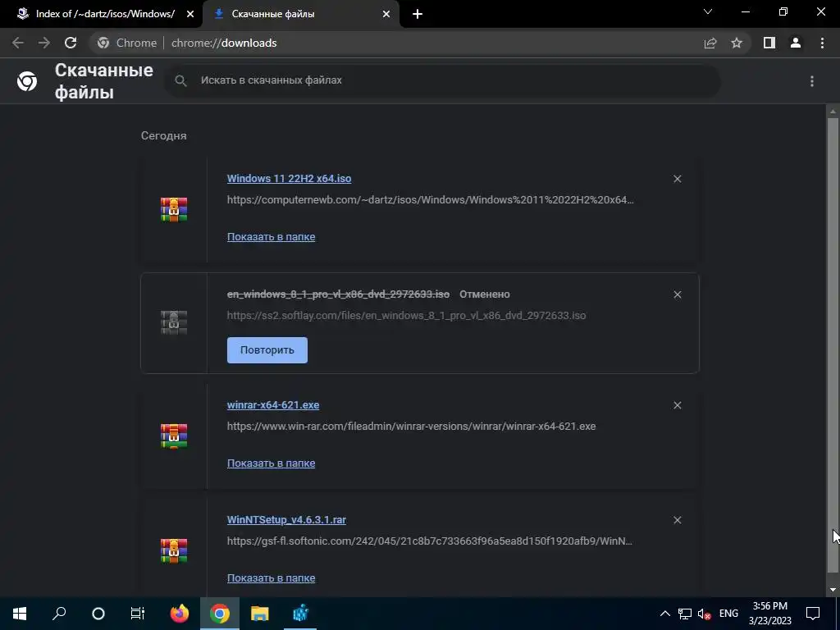Click the computernewb.com source URL

coord(430,200)
